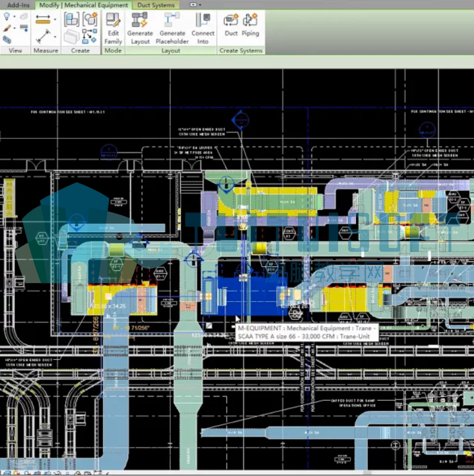Click the Measure Between References icon
The height and width of the screenshot is (476, 474).
[x=43, y=19]
